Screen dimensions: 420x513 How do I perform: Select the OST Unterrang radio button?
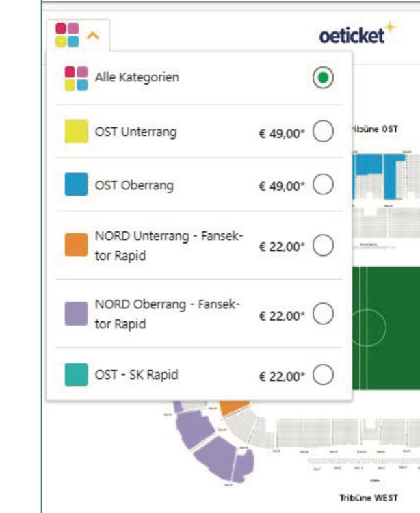point(323,132)
